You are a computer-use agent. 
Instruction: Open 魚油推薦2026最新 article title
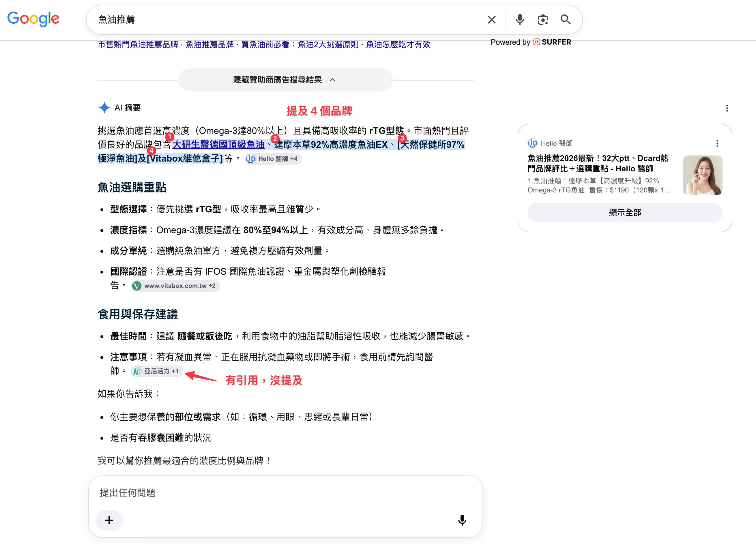click(x=598, y=163)
